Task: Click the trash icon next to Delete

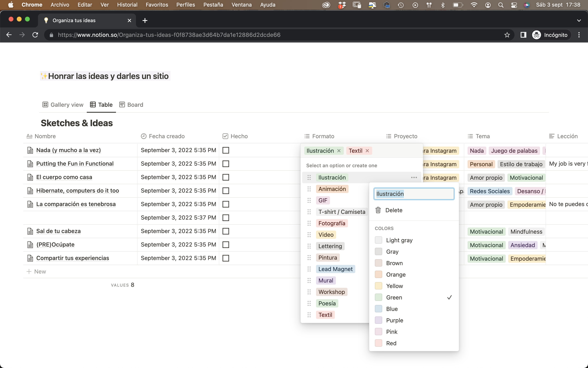Action: [x=378, y=210]
